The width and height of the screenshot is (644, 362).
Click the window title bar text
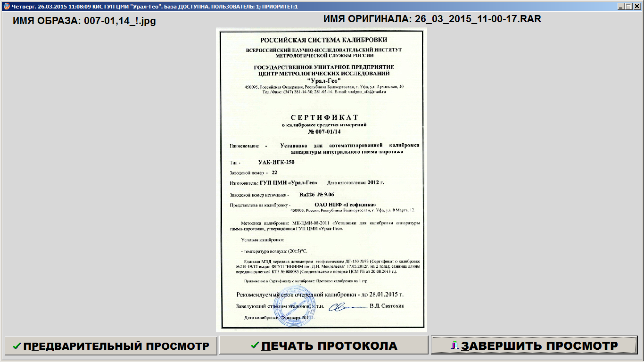154,7
